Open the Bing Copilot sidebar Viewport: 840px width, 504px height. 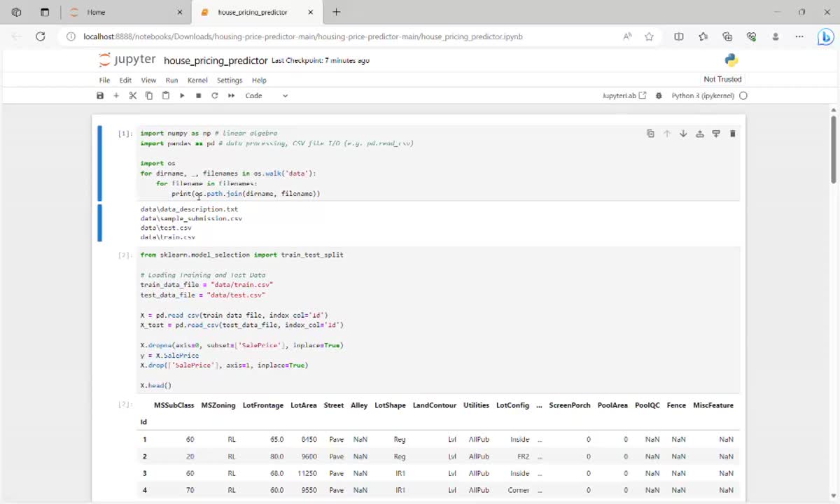[825, 36]
